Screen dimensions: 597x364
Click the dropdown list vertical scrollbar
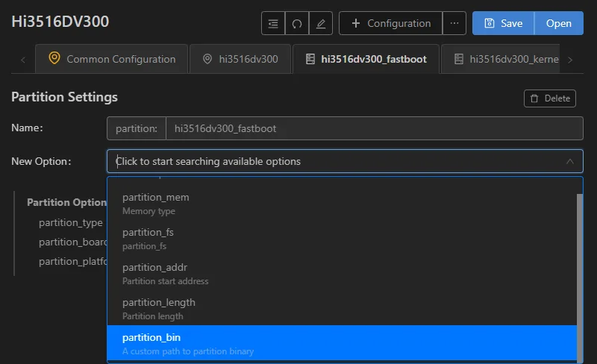pyautogui.click(x=580, y=278)
